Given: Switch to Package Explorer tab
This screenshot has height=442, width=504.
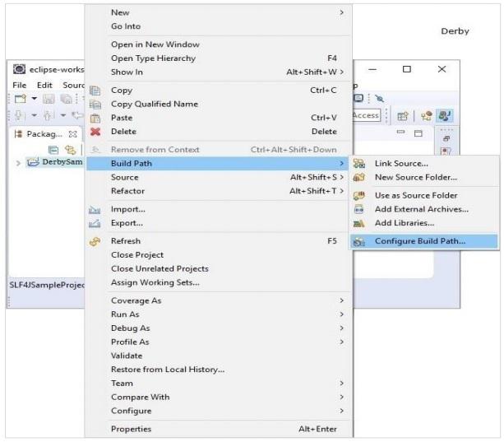Looking at the screenshot, I should pyautogui.click(x=44, y=134).
